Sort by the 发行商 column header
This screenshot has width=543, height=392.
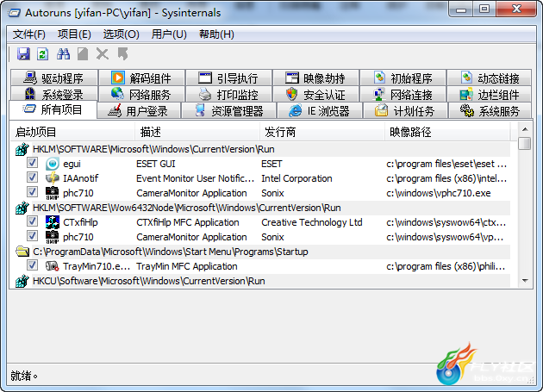coord(322,132)
